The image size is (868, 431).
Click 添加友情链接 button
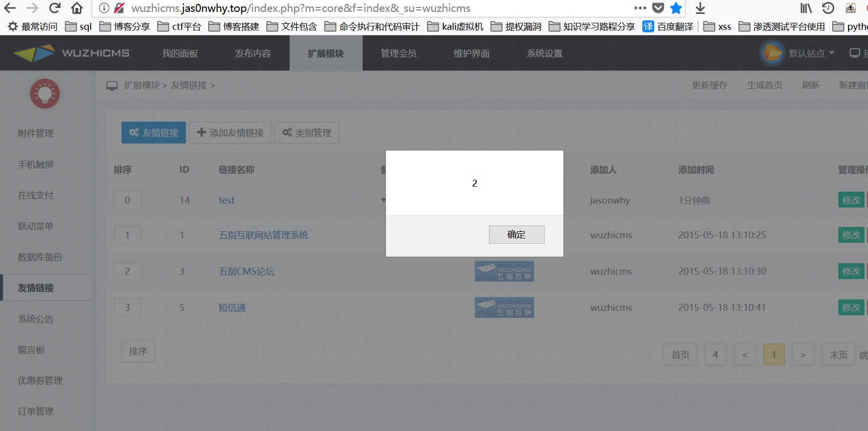point(230,133)
